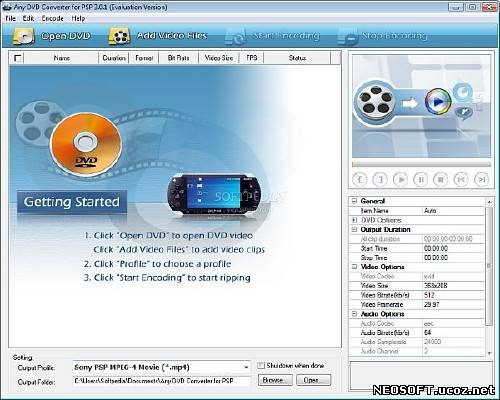Enable Shutdown when done checkbox
Viewport: 500px width, 400px height.
coord(261,366)
